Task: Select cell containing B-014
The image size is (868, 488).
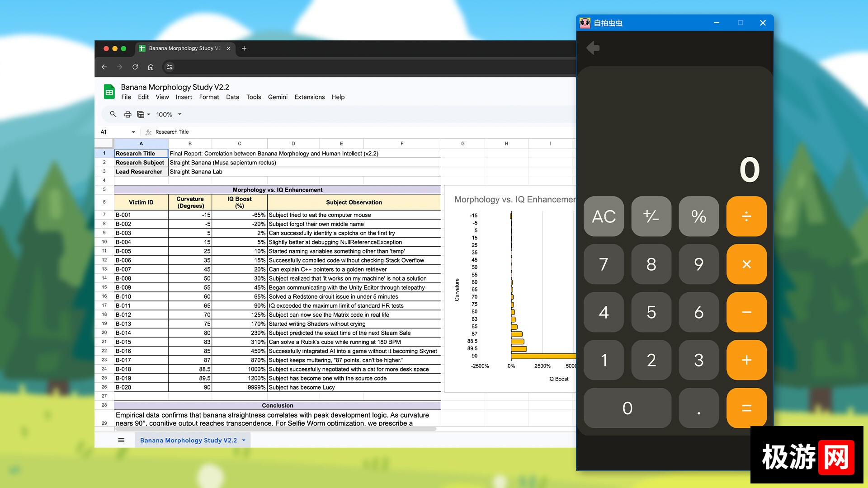Action: click(x=141, y=333)
